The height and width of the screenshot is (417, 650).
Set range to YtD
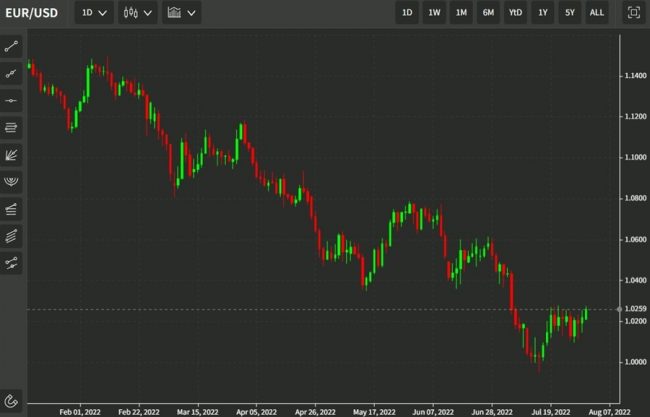pyautogui.click(x=515, y=13)
